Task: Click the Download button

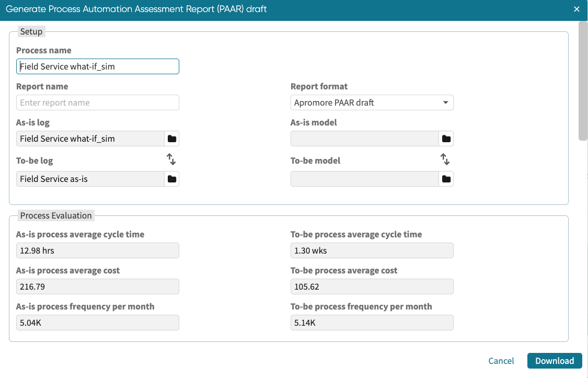Action: coord(555,361)
